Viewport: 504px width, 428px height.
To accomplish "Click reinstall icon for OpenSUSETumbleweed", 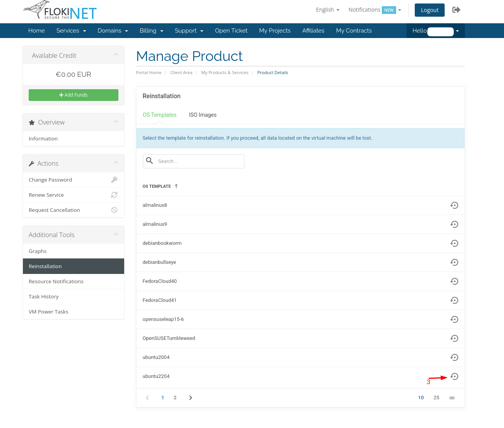I will (x=454, y=338).
